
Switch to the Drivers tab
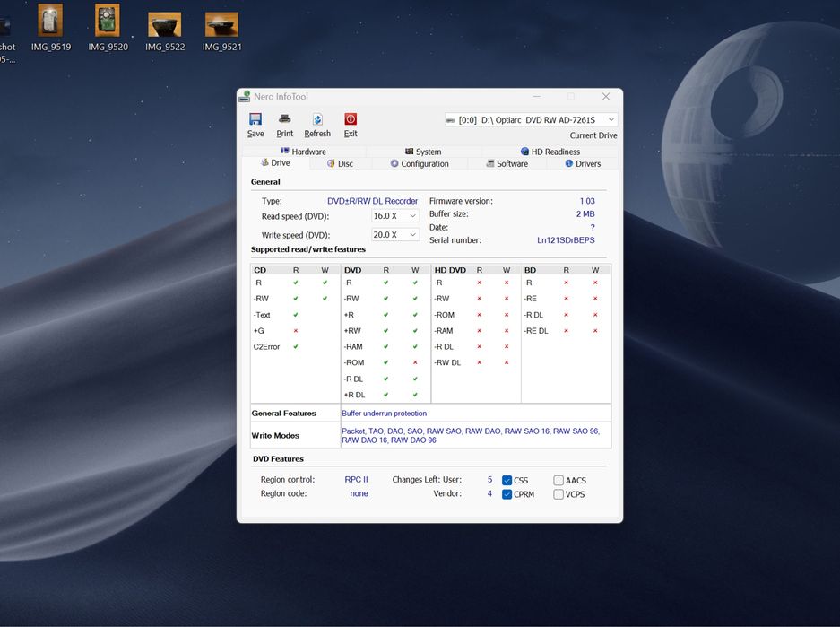[x=583, y=163]
